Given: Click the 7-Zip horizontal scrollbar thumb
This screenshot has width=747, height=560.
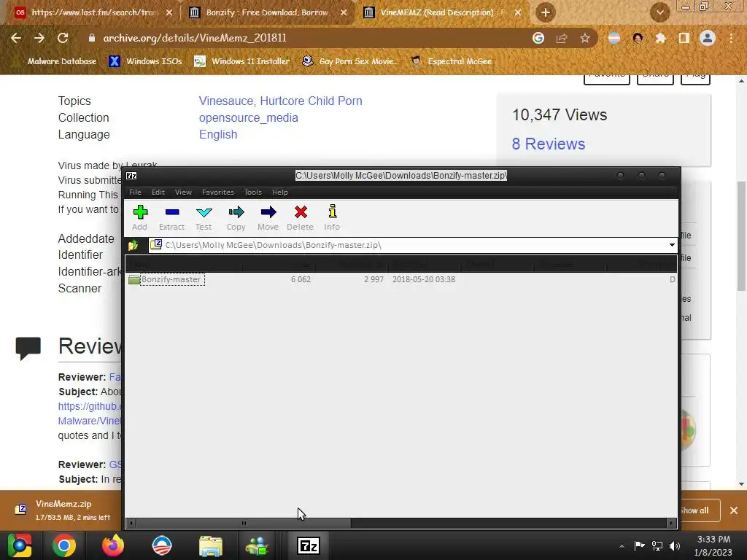Looking at the screenshot, I should (x=244, y=523).
